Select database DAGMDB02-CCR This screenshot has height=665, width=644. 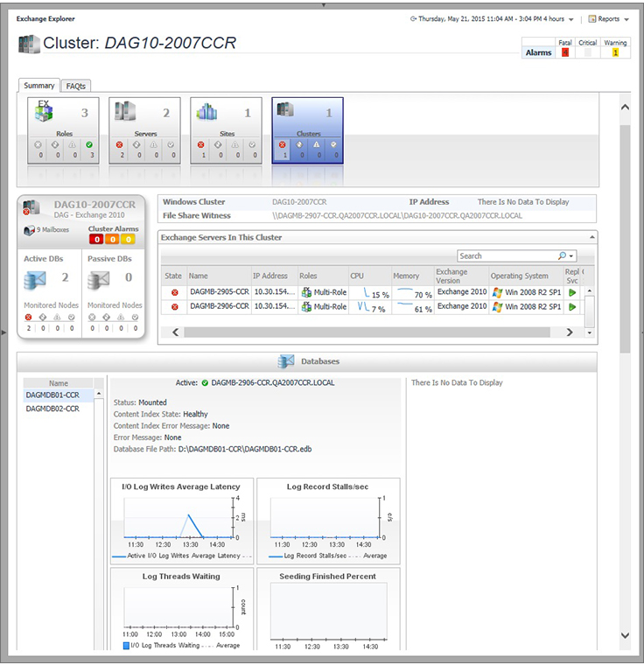point(52,409)
